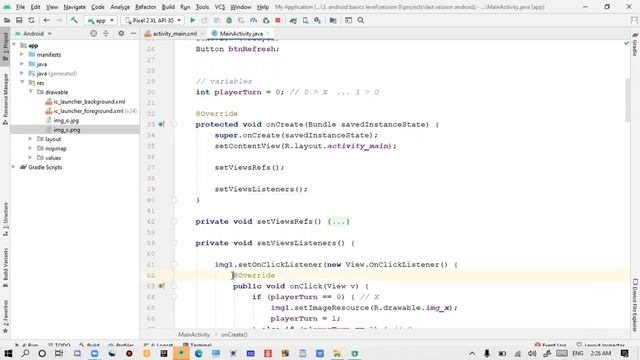The height and width of the screenshot is (360, 640).
Task: Open the Project Structure icon
Action: [x=333, y=20]
